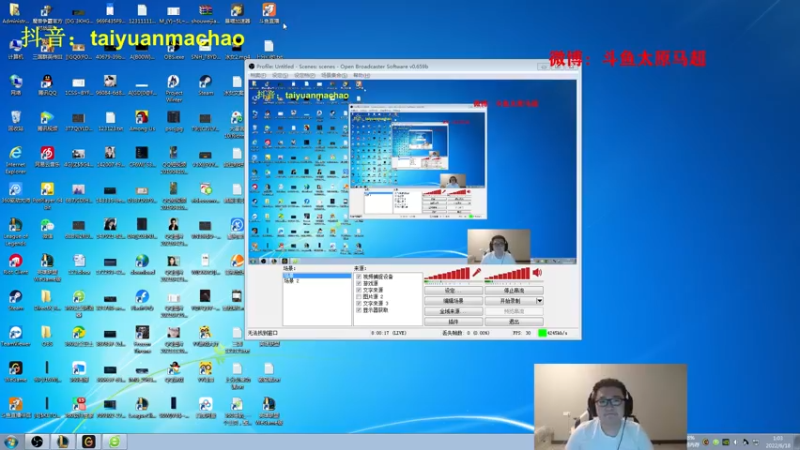Launch the Project Winter desktop shortcut
Image resolution: width=800 pixels, height=450 pixels.
click(173, 88)
